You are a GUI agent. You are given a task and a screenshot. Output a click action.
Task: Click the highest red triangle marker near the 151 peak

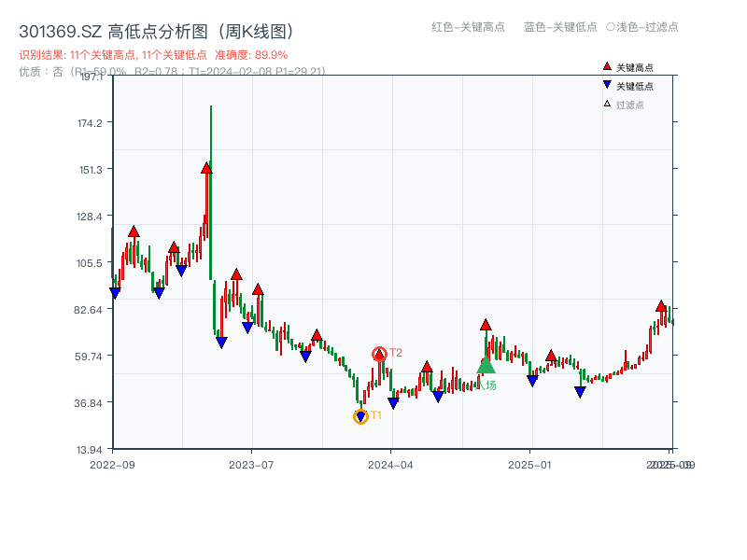(x=205, y=168)
